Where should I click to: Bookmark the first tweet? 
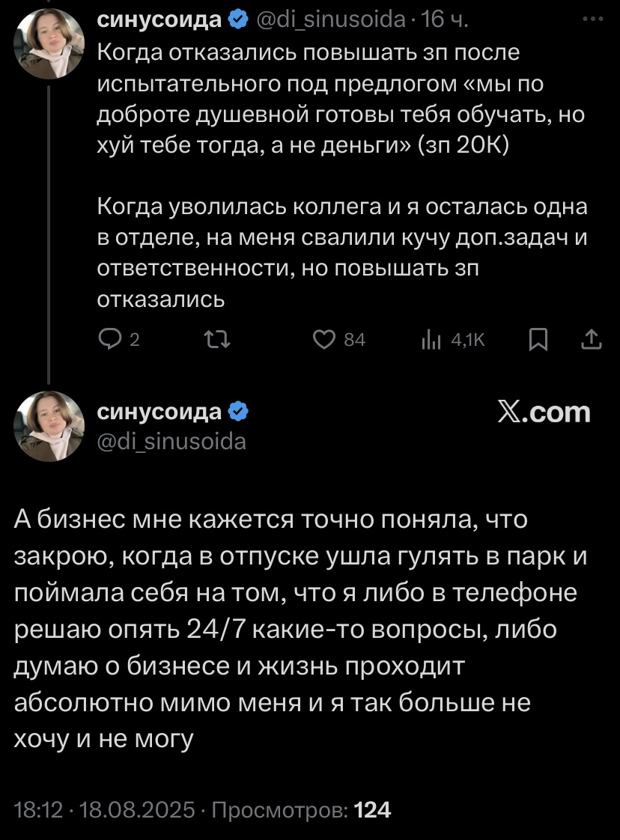tap(538, 340)
